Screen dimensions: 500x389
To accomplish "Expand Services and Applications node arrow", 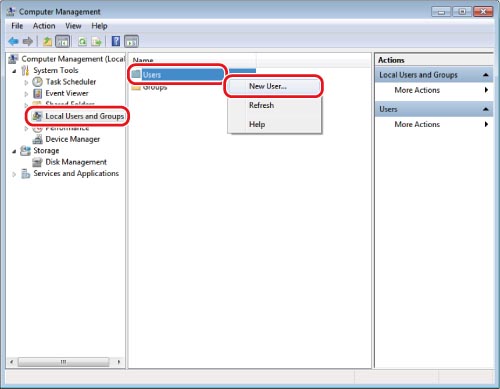I will tap(14, 174).
